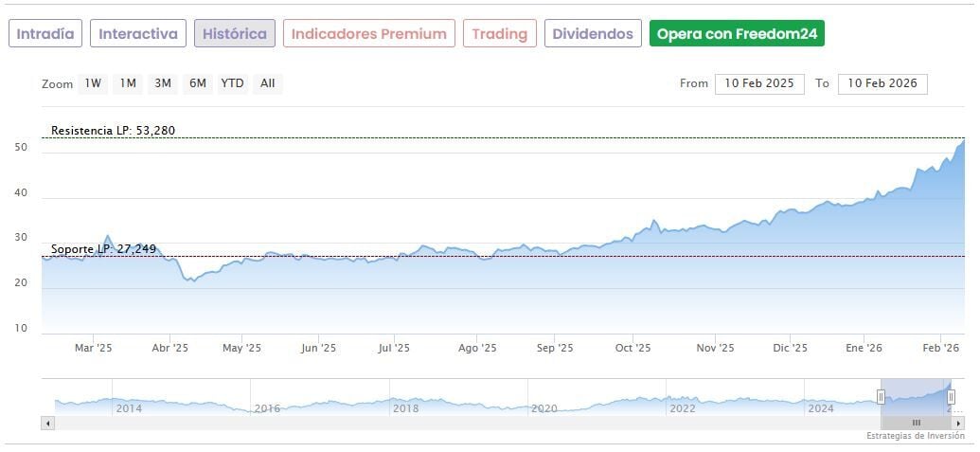Click the navigator scrollbar thumb grip
The width and height of the screenshot is (980, 452).
tap(916, 423)
